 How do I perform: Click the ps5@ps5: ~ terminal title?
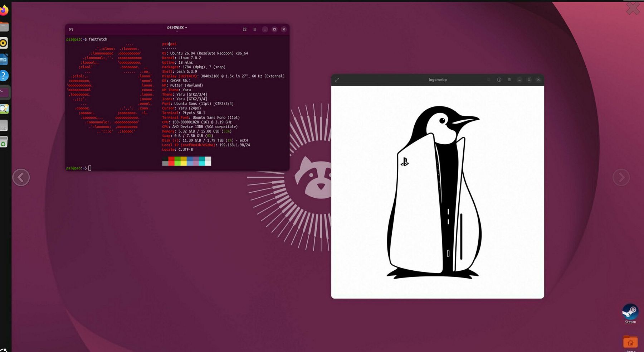pyautogui.click(x=177, y=27)
